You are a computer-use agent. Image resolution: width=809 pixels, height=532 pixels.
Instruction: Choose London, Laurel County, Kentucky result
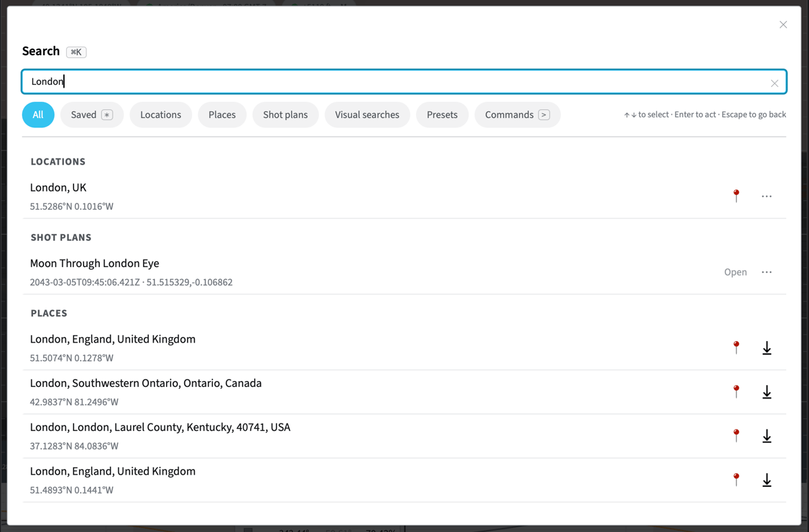tap(404, 436)
